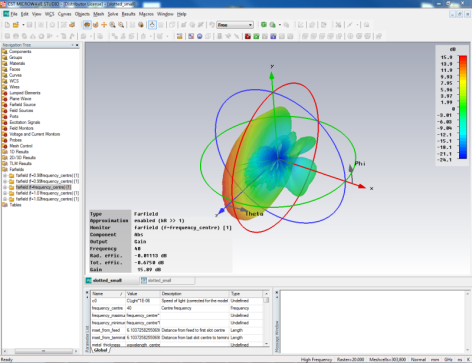472x363 pixels.
Task: Select the Global tab in parameter list
Action: pyautogui.click(x=100, y=350)
